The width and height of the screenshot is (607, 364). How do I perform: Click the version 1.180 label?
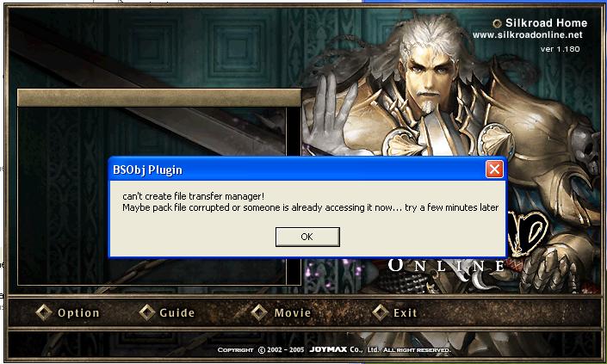pos(560,49)
